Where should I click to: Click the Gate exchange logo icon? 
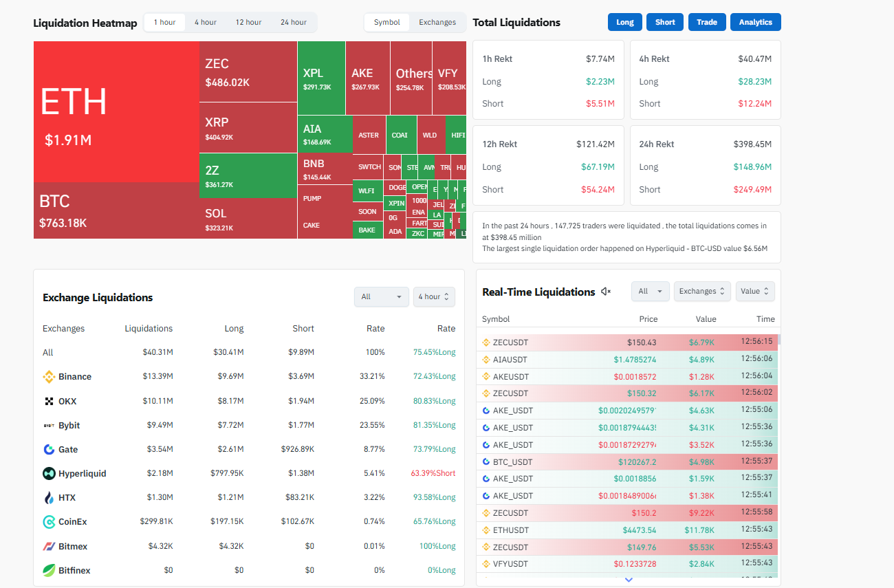(x=49, y=449)
